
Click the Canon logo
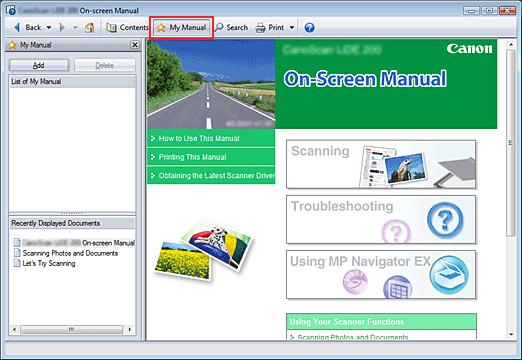469,49
